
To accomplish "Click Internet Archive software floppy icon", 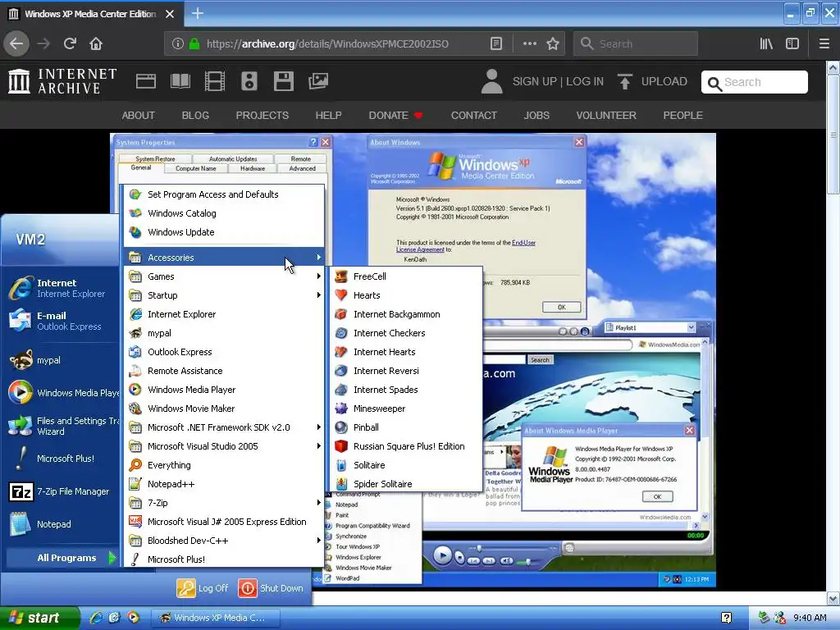I will (x=283, y=81).
